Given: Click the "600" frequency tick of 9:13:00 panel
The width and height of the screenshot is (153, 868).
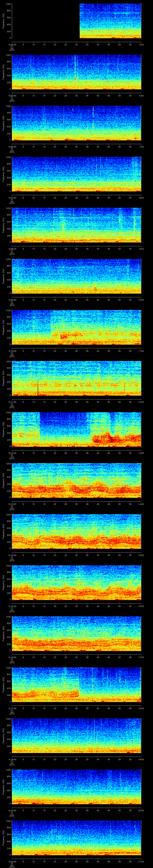Looking at the screenshot, I should 9,477.
